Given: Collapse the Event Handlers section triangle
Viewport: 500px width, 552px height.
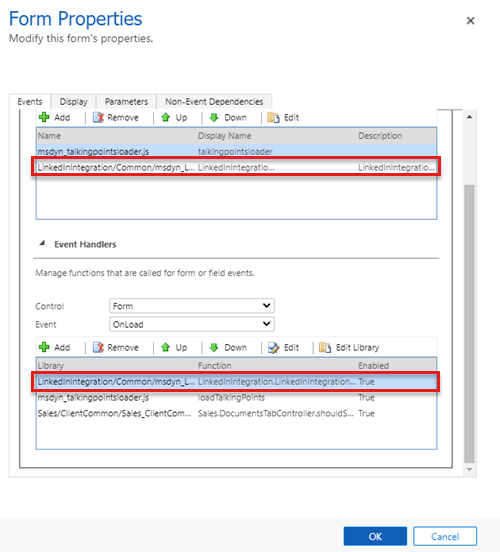Looking at the screenshot, I should coord(42,243).
